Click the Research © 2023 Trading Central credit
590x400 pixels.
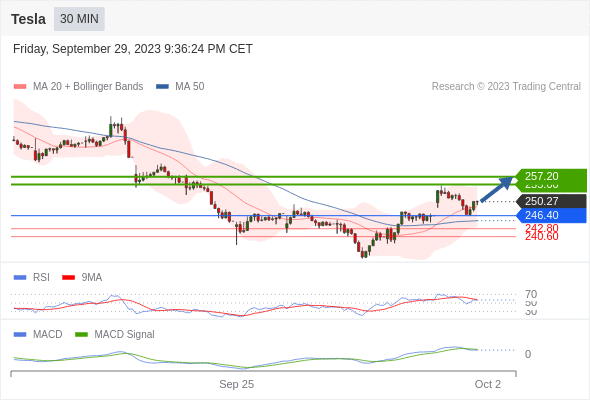(x=506, y=87)
